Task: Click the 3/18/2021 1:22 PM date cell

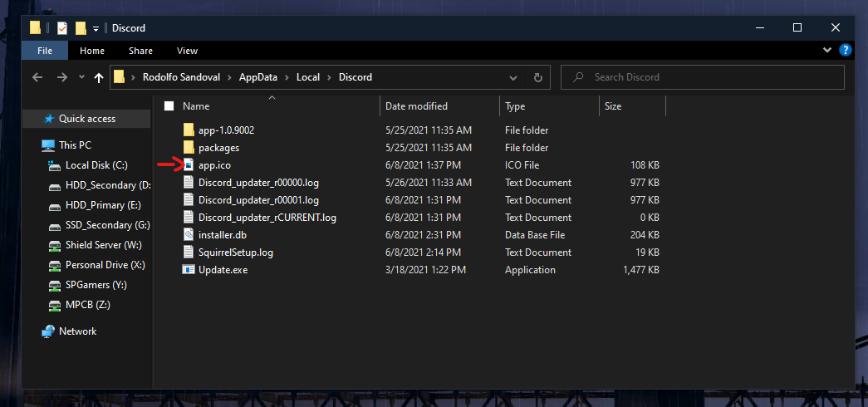Action: 426,270
